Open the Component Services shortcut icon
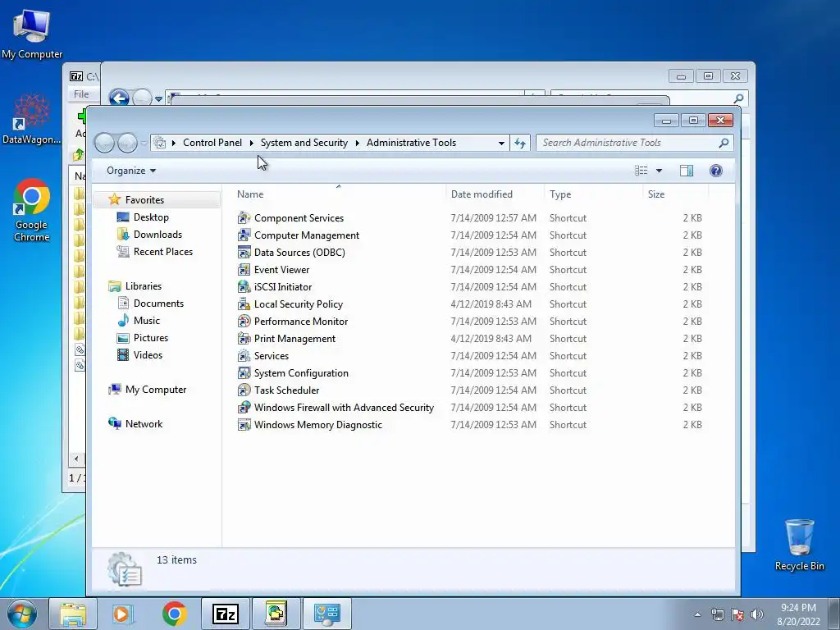This screenshot has height=630, width=840. pos(244,218)
